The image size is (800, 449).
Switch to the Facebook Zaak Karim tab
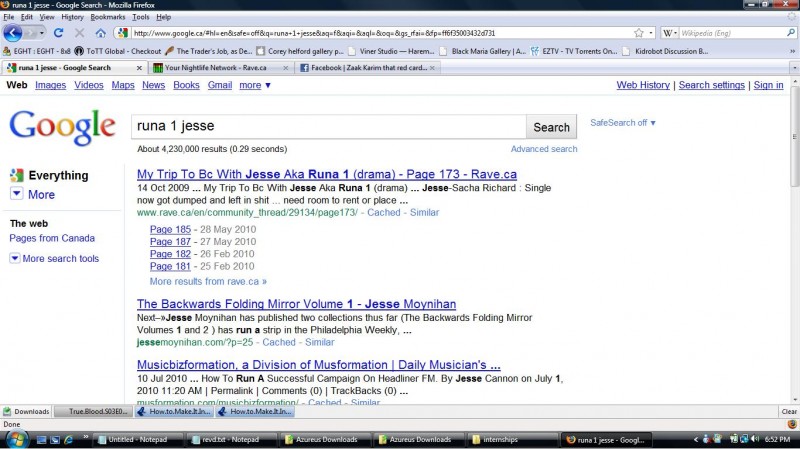(366, 67)
